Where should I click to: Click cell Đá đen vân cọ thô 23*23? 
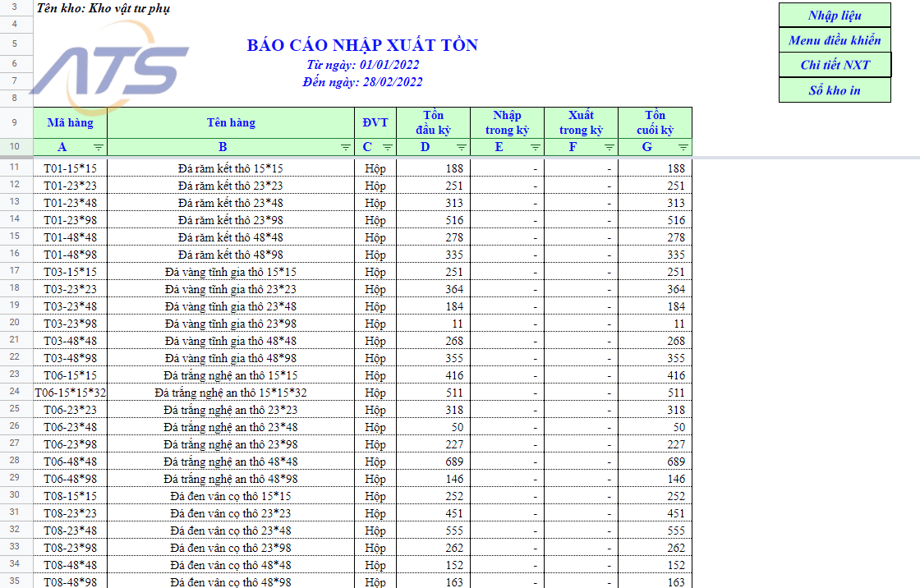pos(231,513)
